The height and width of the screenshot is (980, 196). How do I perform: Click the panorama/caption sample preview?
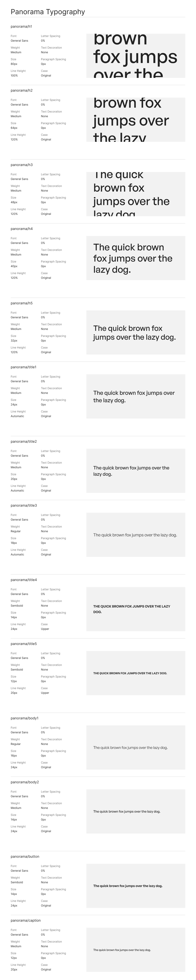(x=135, y=950)
